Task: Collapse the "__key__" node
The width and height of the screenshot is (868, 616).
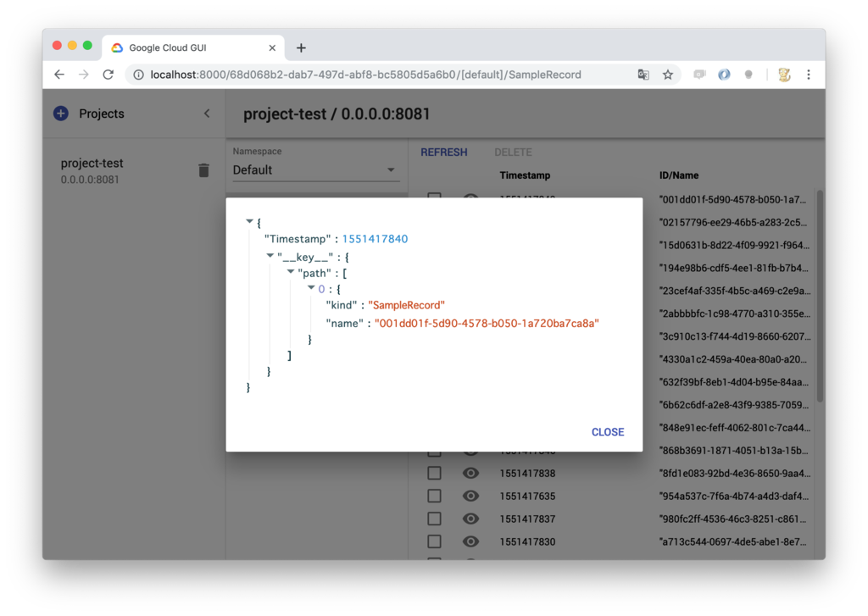Action: coord(270,256)
